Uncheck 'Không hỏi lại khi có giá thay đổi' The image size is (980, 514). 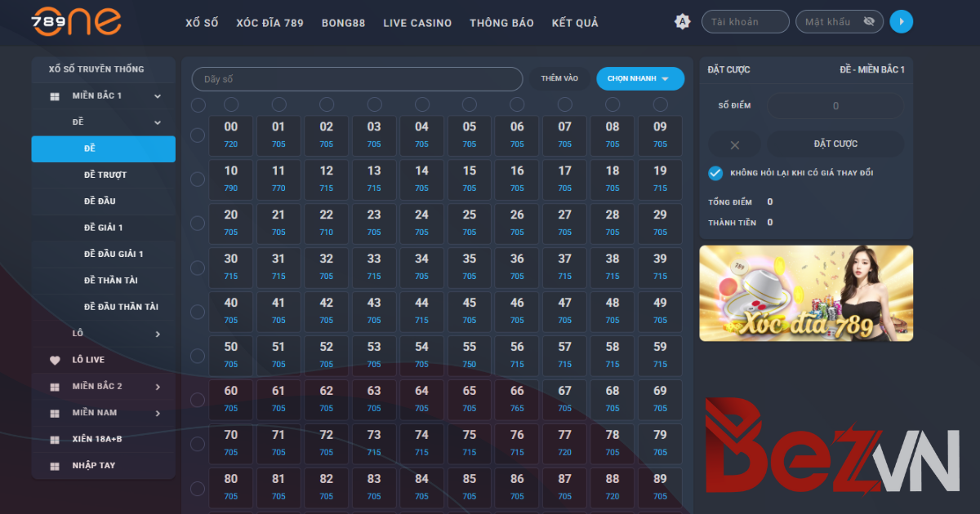[715, 173]
